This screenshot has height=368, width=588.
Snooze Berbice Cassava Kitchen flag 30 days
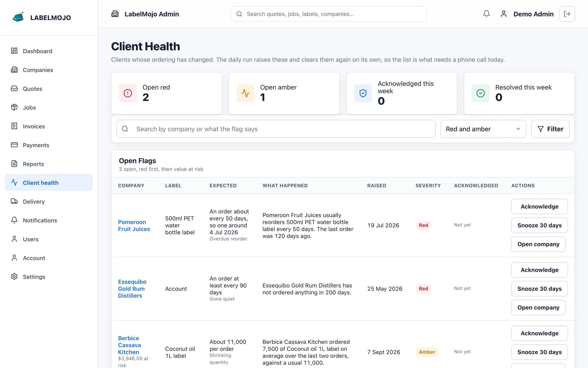(x=539, y=352)
